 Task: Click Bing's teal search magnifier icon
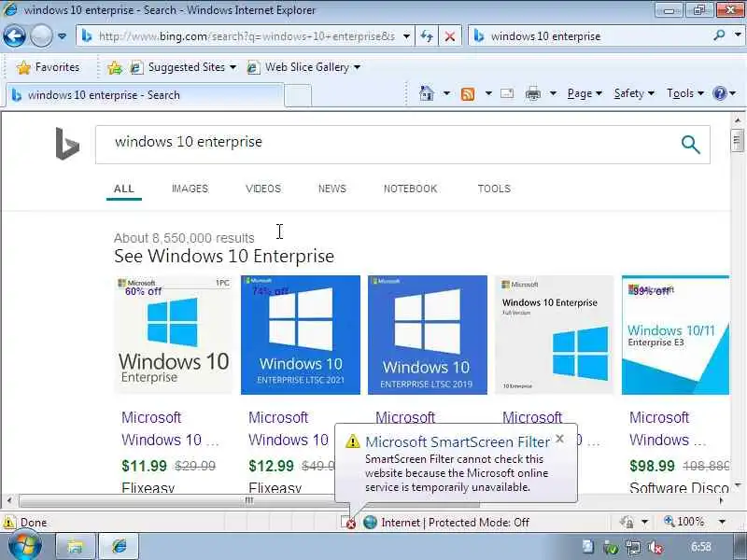(x=690, y=145)
